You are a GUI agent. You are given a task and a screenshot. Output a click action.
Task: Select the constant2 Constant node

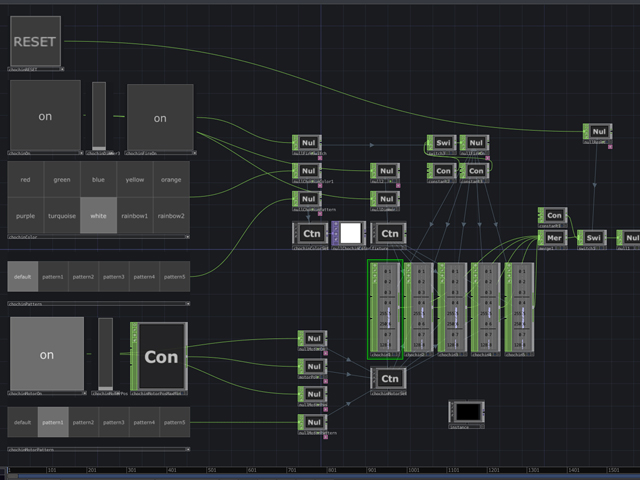point(442,171)
